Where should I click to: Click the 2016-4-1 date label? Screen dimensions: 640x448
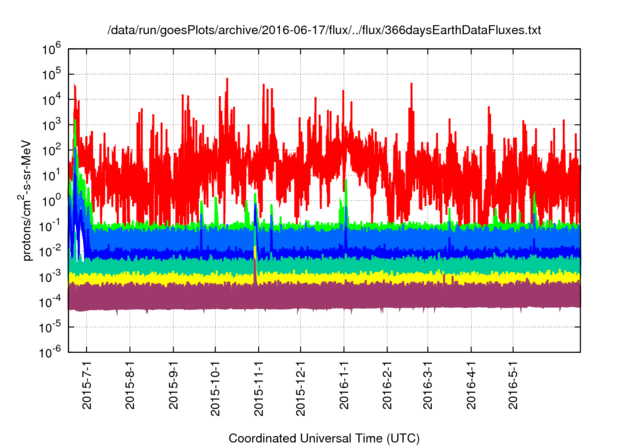pyautogui.click(x=471, y=384)
